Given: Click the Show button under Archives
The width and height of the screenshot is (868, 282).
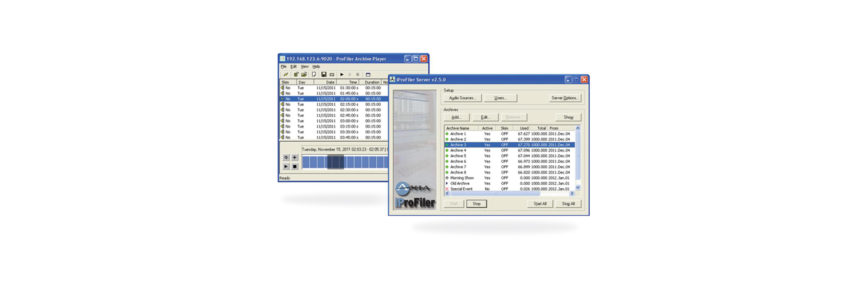Looking at the screenshot, I should click(x=568, y=117).
